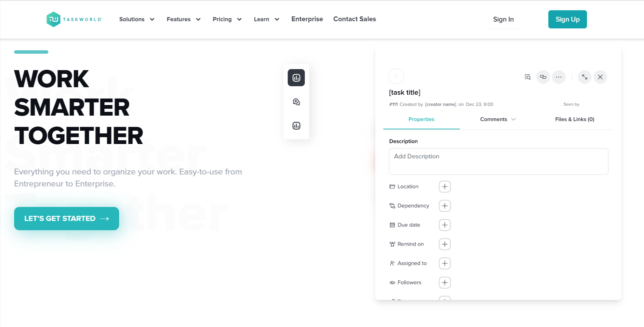The height and width of the screenshot is (327, 644).
Task: Click the Add Description field
Action: 498,161
